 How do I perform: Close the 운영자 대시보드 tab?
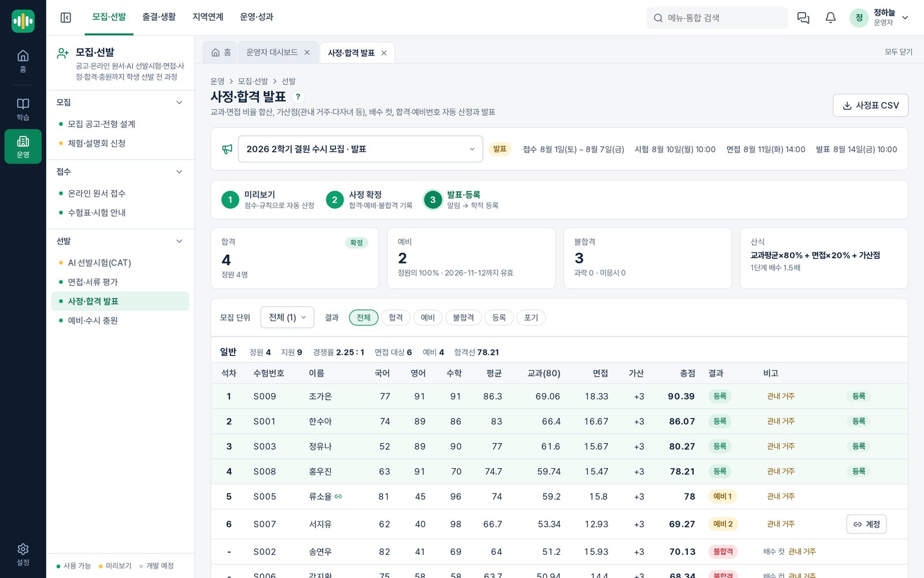click(x=307, y=53)
